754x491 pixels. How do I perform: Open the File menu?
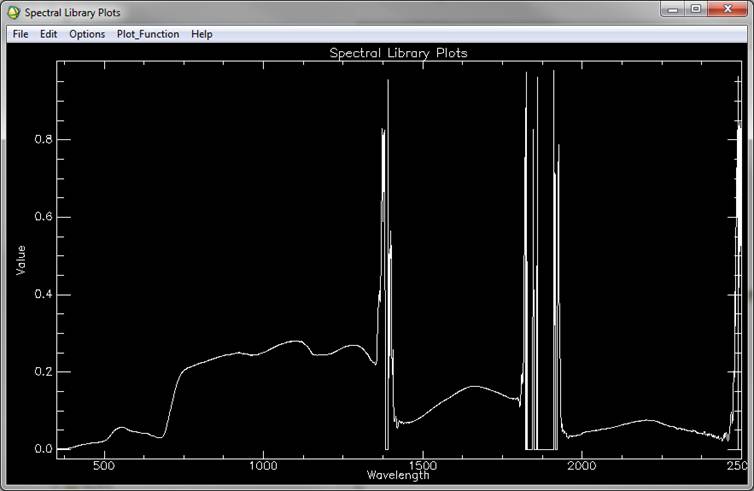(x=20, y=34)
